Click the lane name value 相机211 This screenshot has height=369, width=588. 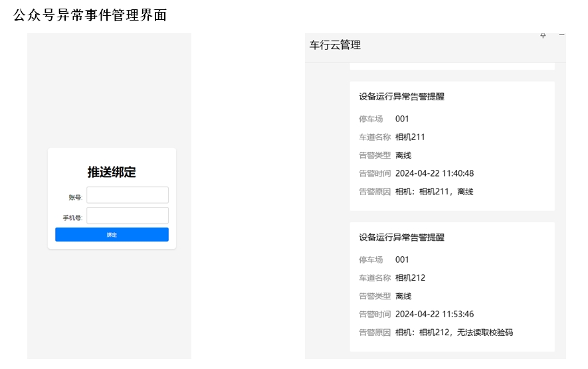[410, 137]
